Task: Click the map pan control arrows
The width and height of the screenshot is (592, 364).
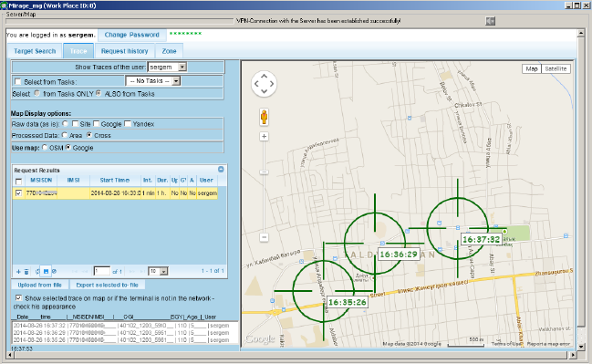Action: pyautogui.click(x=264, y=83)
